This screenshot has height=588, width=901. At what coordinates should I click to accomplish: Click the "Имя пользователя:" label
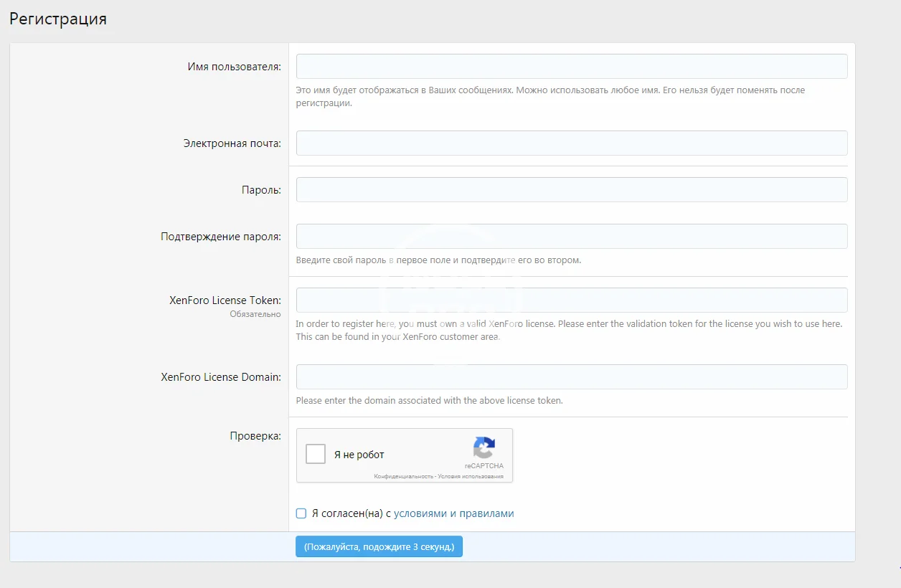point(234,67)
